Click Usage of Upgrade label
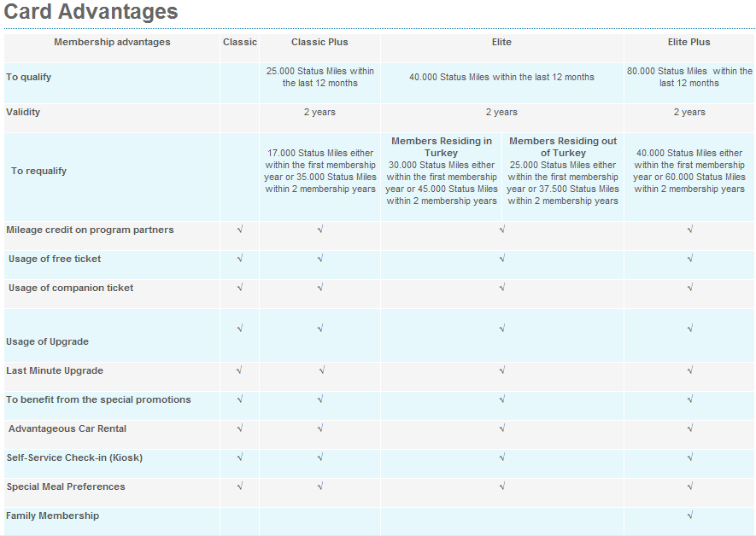Screen dimensions: 756x536 tap(47, 341)
